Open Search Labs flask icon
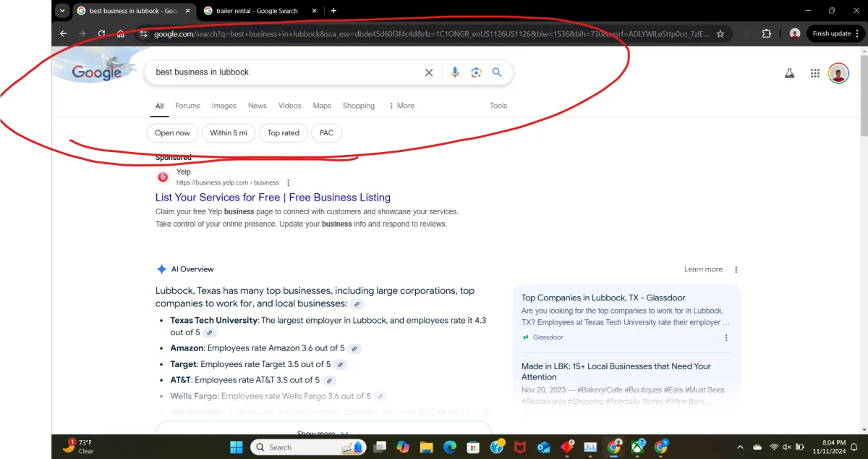Viewport: 868px width, 459px height. tap(790, 73)
